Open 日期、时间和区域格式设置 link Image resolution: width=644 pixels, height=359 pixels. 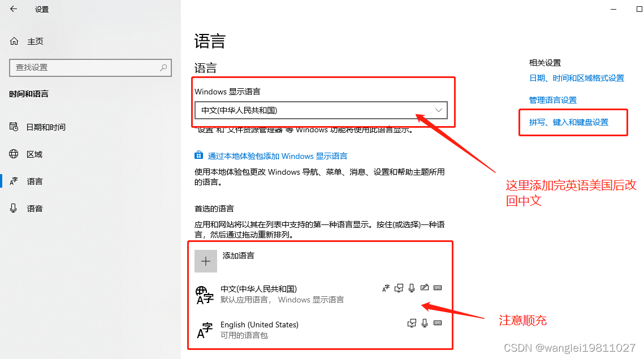[x=577, y=78]
